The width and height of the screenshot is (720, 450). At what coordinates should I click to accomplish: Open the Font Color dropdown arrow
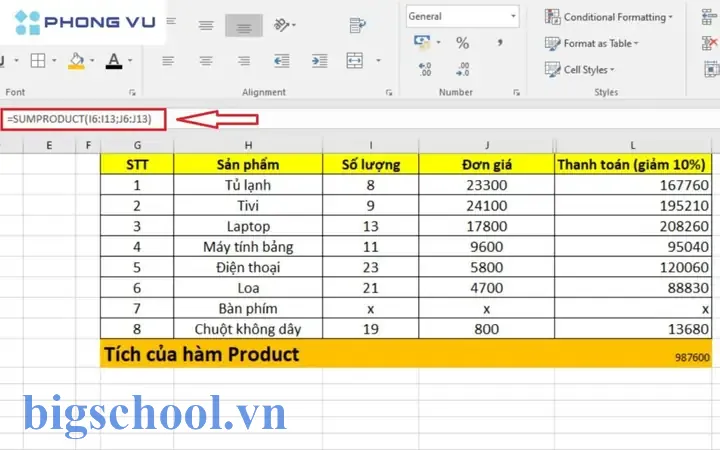point(130,60)
